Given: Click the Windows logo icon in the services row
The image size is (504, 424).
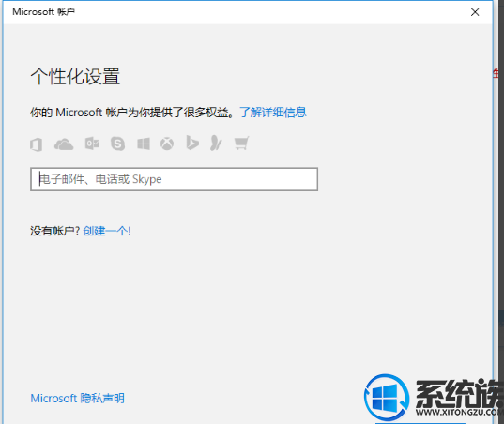Looking at the screenshot, I should coord(144,144).
